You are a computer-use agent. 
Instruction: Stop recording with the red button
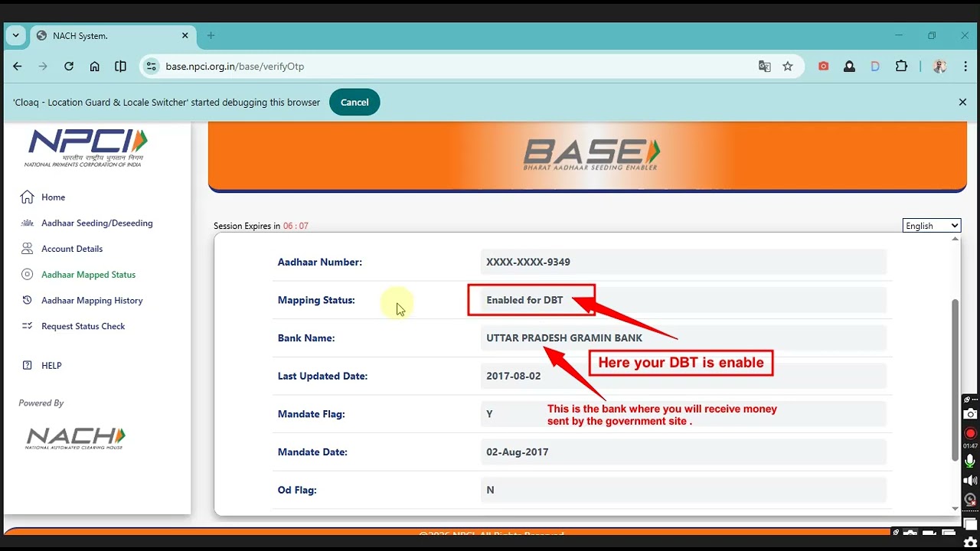(970, 433)
